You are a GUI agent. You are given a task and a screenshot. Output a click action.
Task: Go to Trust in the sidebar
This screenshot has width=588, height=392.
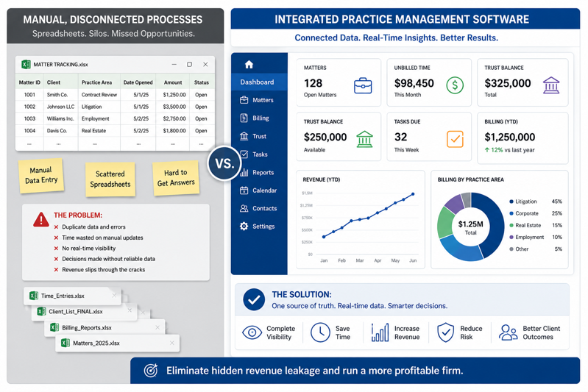click(x=259, y=136)
